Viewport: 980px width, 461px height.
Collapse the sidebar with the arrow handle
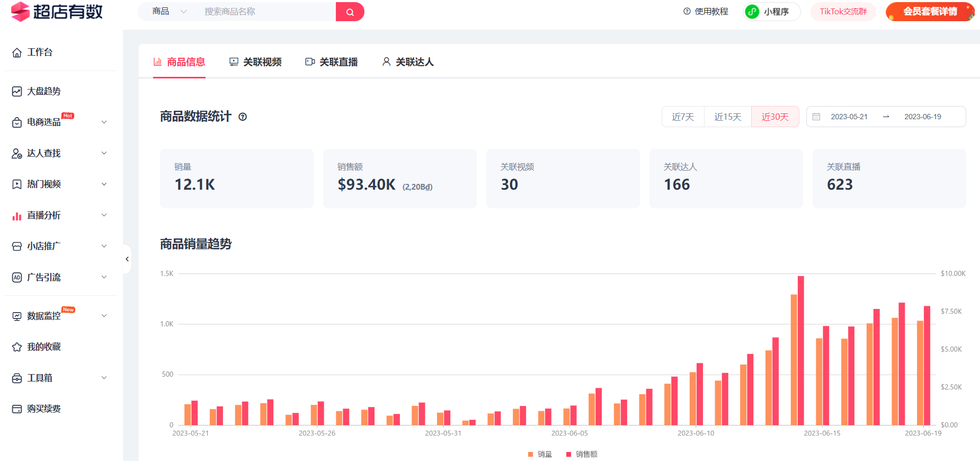point(127,259)
